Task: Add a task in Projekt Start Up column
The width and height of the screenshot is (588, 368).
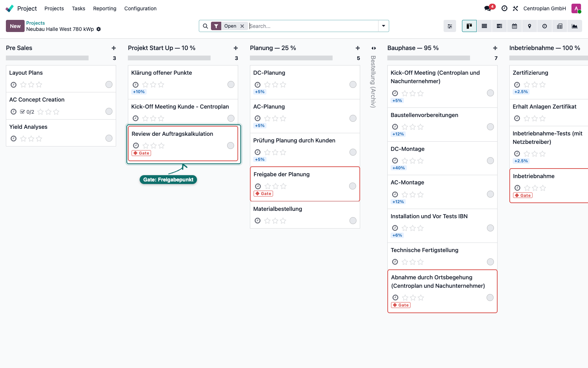Action: point(236,48)
